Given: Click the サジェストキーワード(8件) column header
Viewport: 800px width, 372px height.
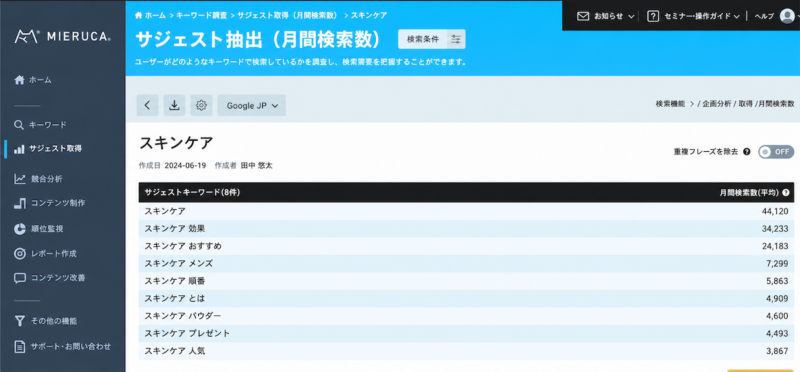Looking at the screenshot, I should click(x=192, y=192).
